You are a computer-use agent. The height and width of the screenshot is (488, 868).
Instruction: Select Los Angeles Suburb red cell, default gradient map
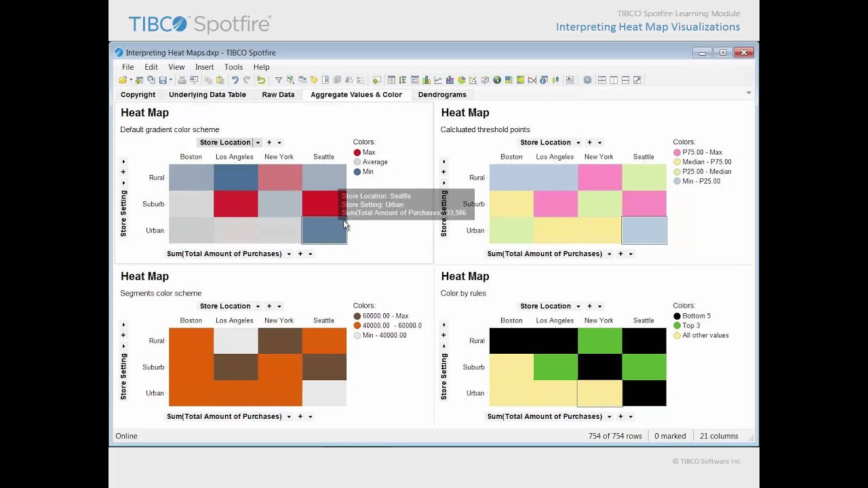236,204
